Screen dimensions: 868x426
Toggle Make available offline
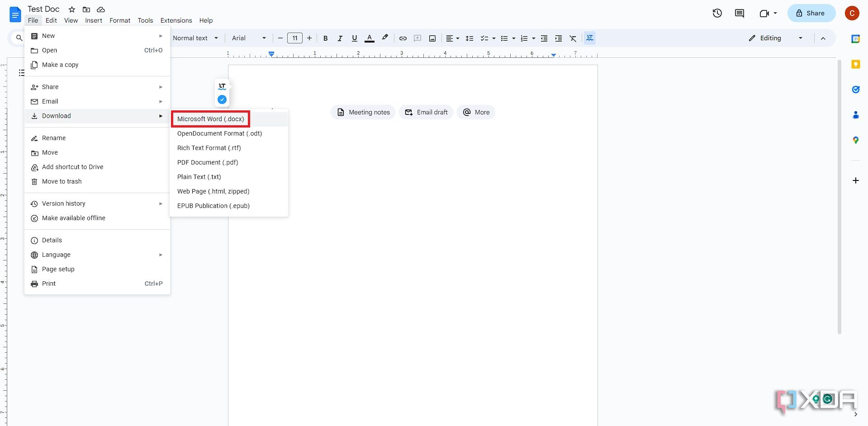[97, 218]
